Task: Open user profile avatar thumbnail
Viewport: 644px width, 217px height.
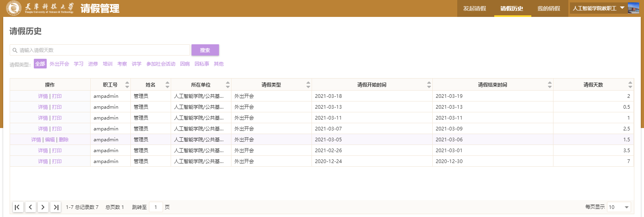Action: [x=634, y=8]
